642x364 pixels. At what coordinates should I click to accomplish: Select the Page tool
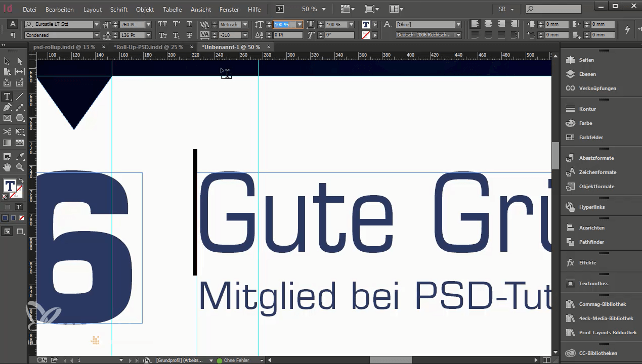[x=7, y=72]
